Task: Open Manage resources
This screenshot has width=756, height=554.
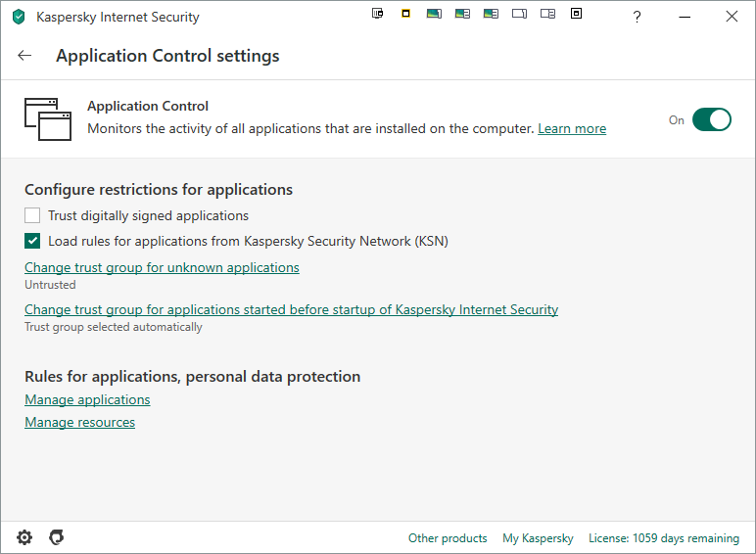Action: click(x=79, y=422)
